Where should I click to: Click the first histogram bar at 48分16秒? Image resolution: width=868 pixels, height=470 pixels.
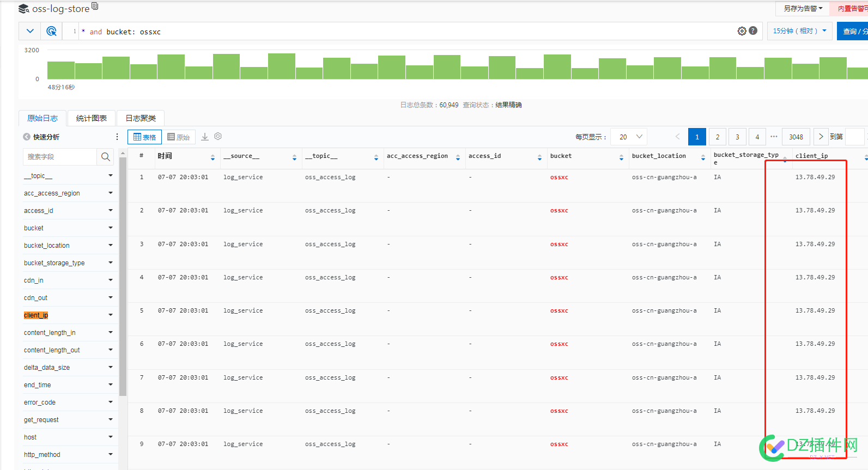pyautogui.click(x=61, y=70)
